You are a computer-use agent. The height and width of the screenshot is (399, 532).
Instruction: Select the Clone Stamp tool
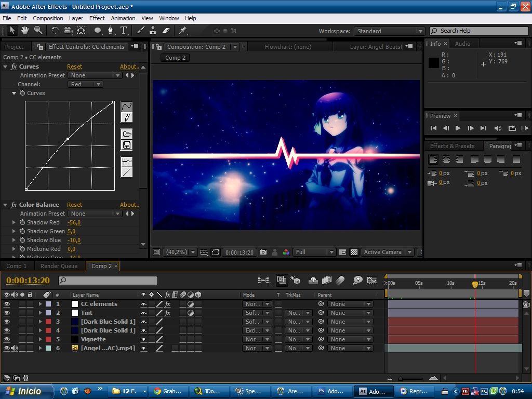coord(153,31)
